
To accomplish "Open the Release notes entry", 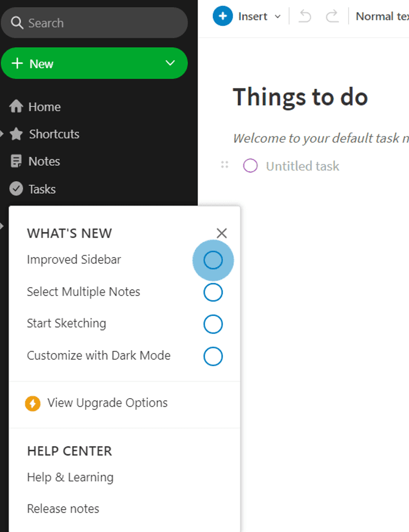I will (63, 508).
